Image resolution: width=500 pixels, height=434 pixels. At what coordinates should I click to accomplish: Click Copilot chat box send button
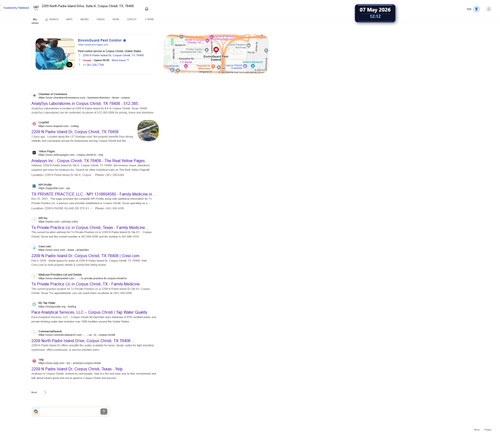(x=104, y=412)
